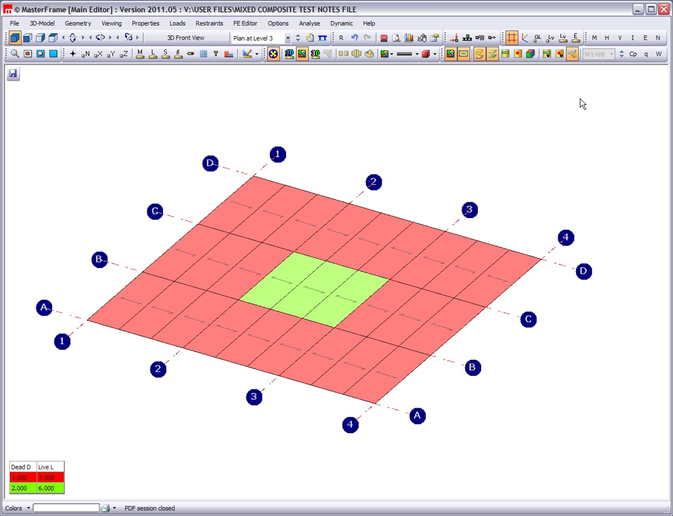This screenshot has height=516, width=673.
Task: Open the Geometry menu
Action: (77, 23)
